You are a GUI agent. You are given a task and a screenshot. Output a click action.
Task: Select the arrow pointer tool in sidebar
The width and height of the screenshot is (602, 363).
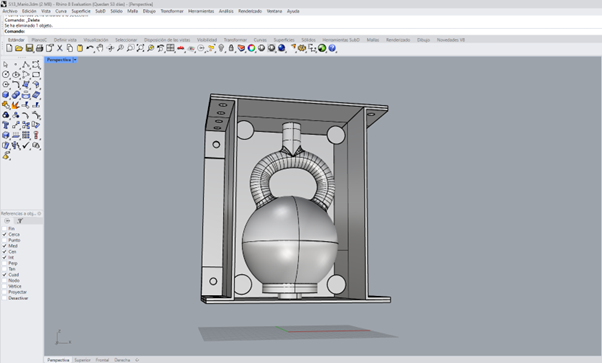pyautogui.click(x=5, y=64)
